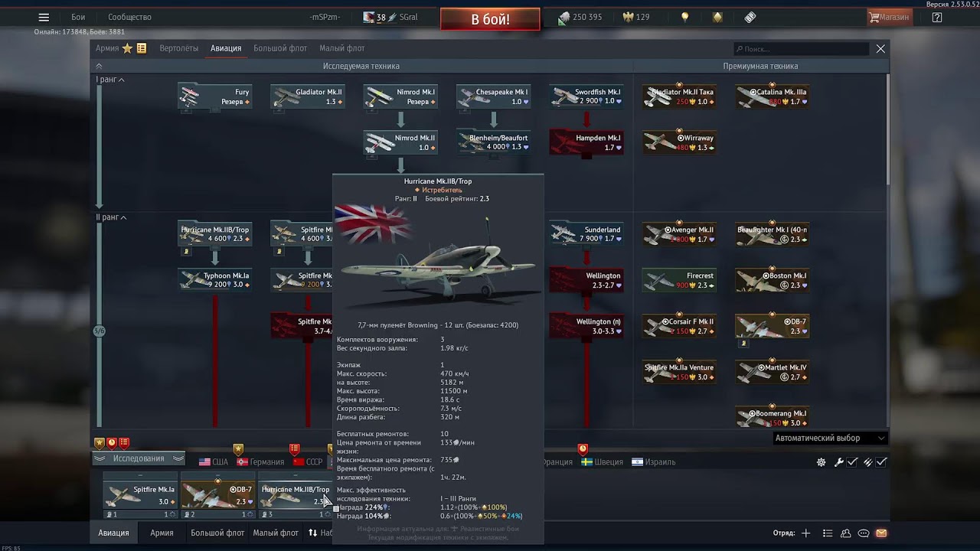The image size is (980, 551).
Task: Open the Сообщество menu
Action: coord(129,17)
